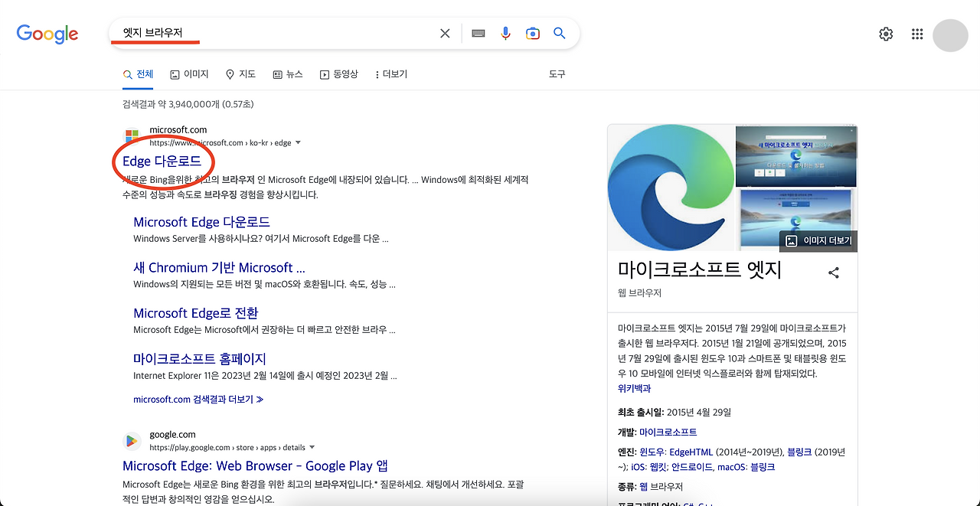Click the profile avatar in the corner
This screenshot has height=506, width=980.
[x=950, y=36]
